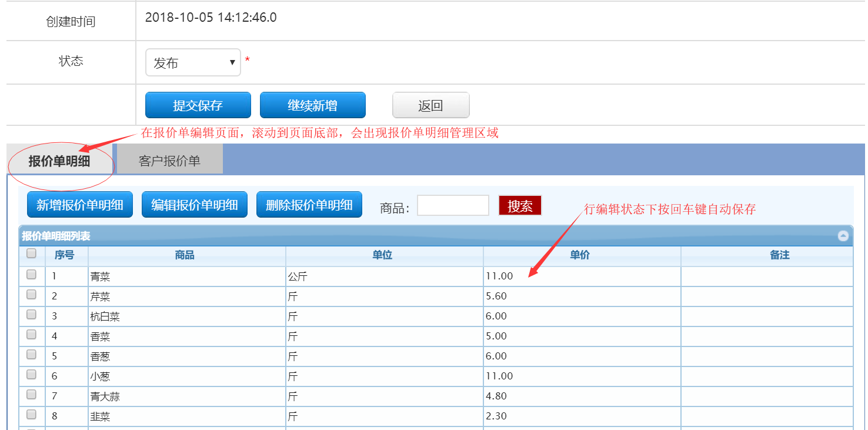Select the checkbox for row 3 杭白菜

click(x=32, y=315)
